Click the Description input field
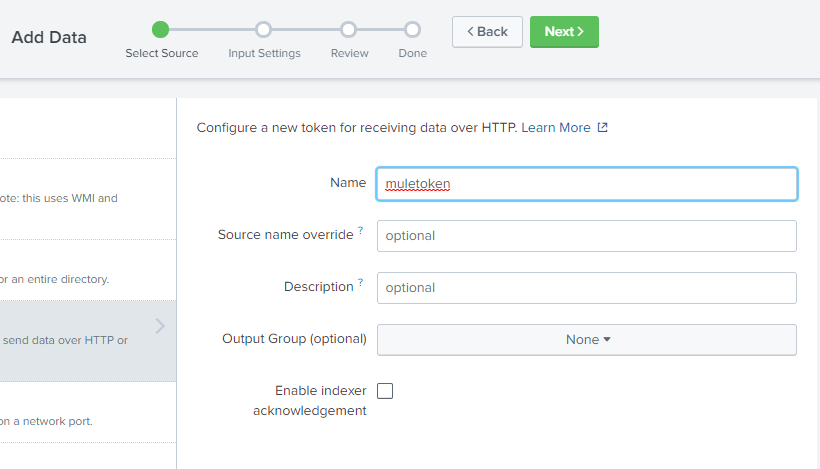The image size is (820, 469). 586,288
